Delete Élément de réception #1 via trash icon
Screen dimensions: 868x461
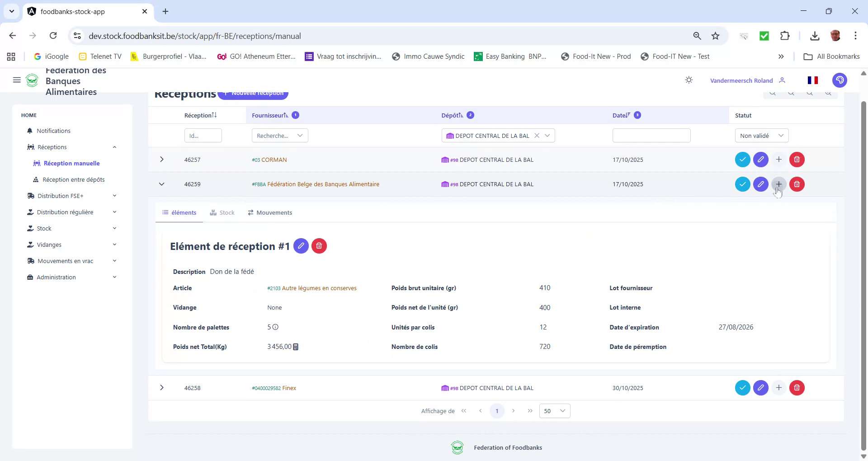click(x=319, y=246)
